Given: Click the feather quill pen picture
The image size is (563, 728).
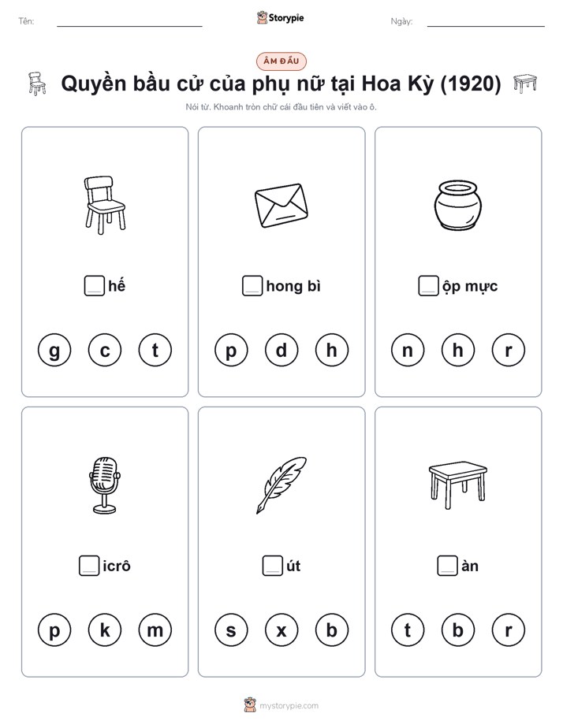Looking at the screenshot, I should tap(281, 485).
